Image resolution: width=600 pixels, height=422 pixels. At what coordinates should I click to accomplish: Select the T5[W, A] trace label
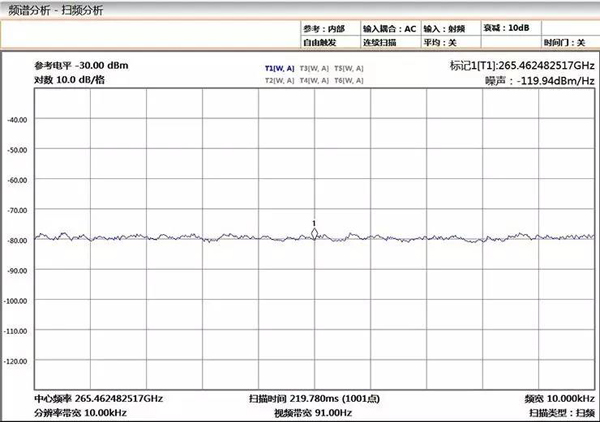coord(349,68)
